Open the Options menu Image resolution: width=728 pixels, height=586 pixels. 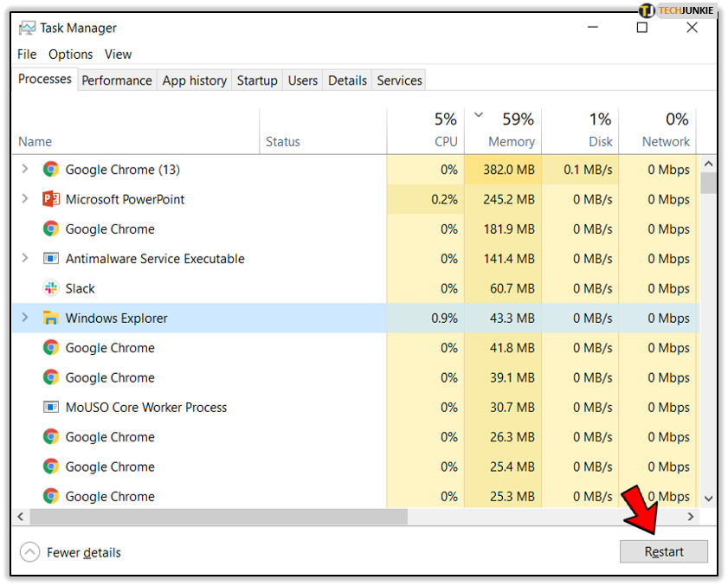pyautogui.click(x=70, y=54)
